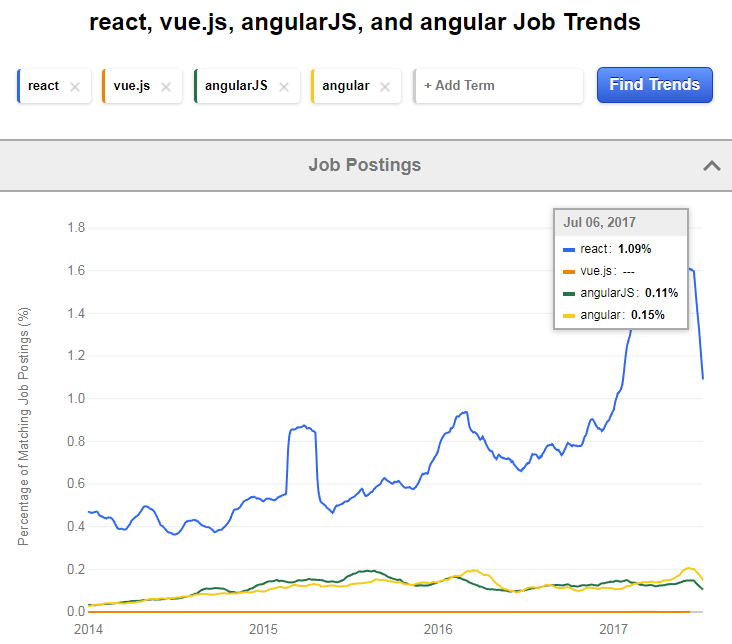Select the vue.js term label
732x644 pixels.
131,86
